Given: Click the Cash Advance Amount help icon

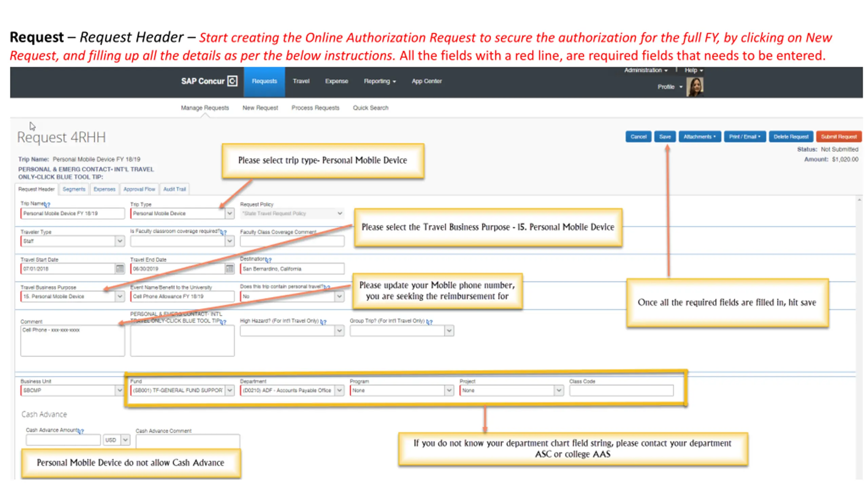Looking at the screenshot, I should [x=81, y=431].
